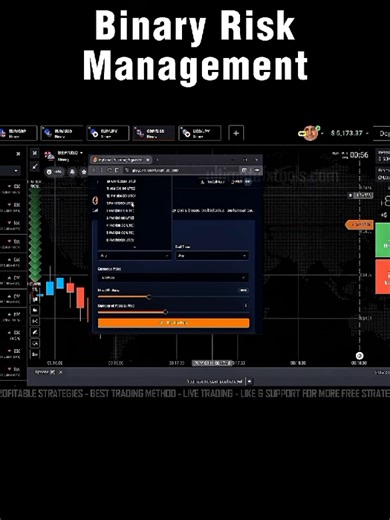Open a new tab in popup browser

coord(157,160)
